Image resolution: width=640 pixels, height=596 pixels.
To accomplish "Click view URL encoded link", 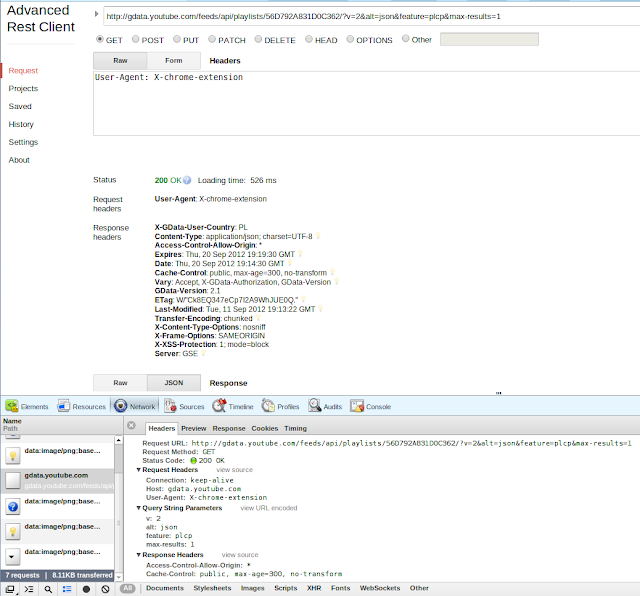I will [269, 508].
